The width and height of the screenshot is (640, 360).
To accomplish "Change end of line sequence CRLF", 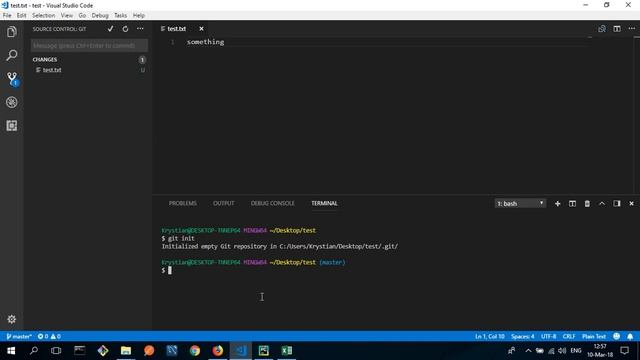I will [x=569, y=336].
